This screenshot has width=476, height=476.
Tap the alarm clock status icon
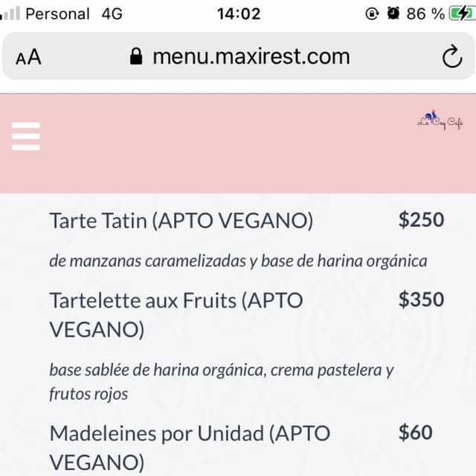coord(393,13)
